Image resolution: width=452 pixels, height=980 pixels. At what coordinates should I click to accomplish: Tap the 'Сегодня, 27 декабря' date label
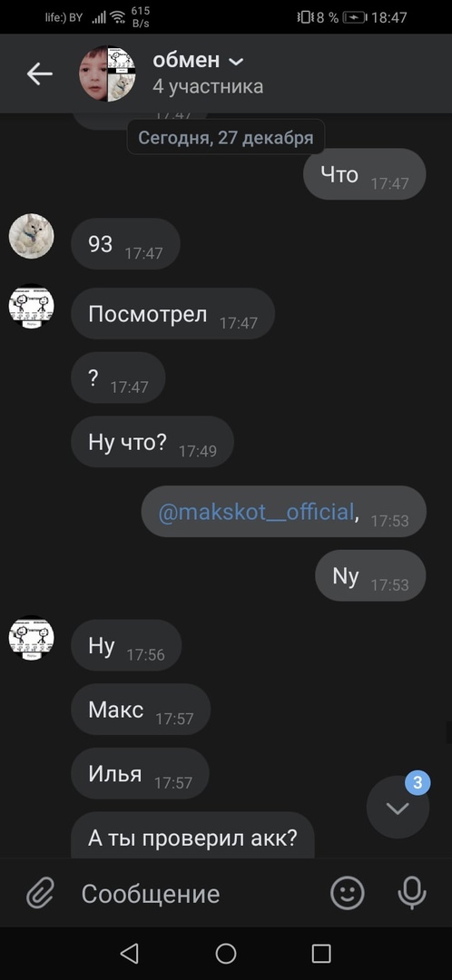pyautogui.click(x=226, y=138)
